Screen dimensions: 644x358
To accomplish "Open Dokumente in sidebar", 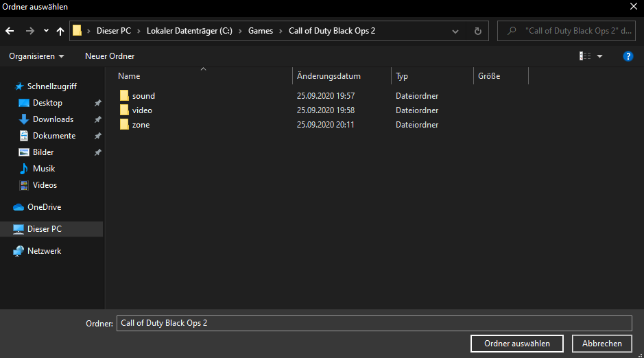I will click(54, 136).
